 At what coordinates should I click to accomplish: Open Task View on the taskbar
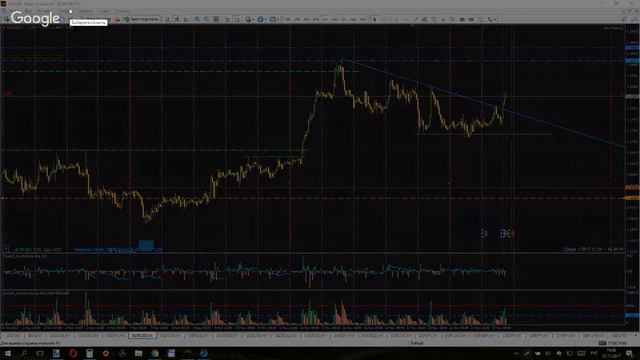40,353
